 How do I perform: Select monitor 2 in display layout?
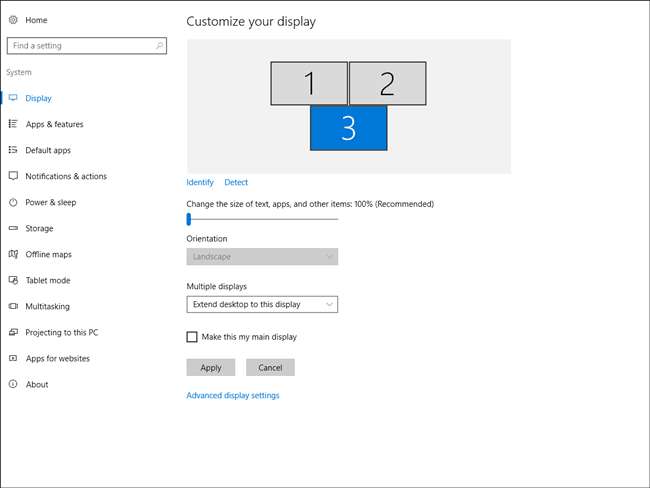coord(387,83)
